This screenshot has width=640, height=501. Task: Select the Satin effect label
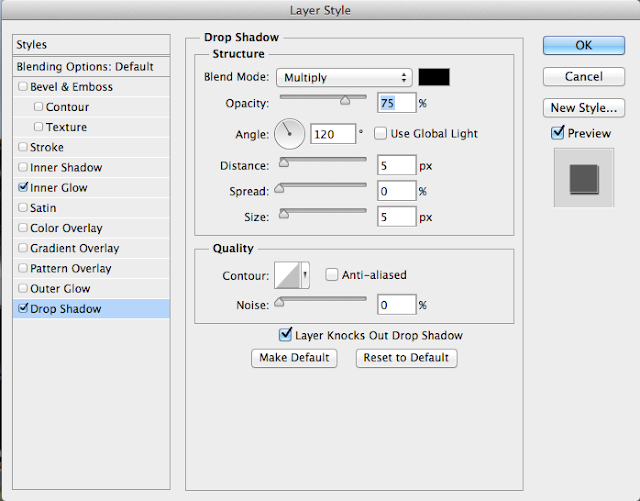tap(43, 208)
